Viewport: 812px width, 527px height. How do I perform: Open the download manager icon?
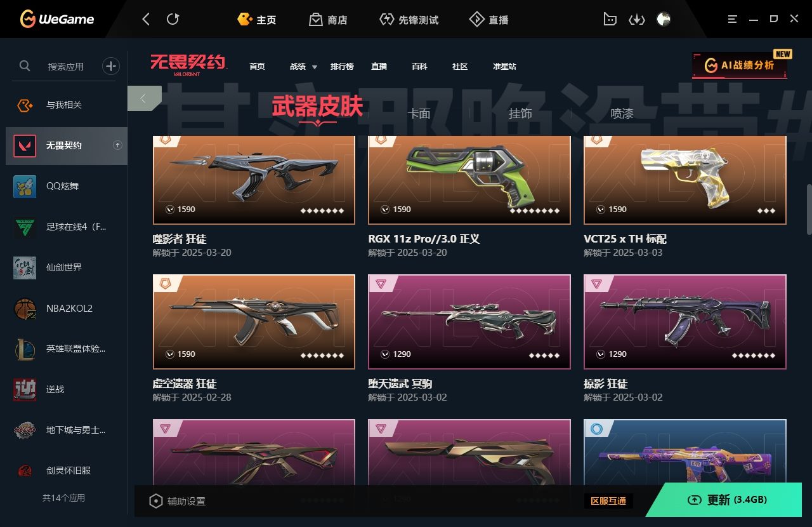636,20
